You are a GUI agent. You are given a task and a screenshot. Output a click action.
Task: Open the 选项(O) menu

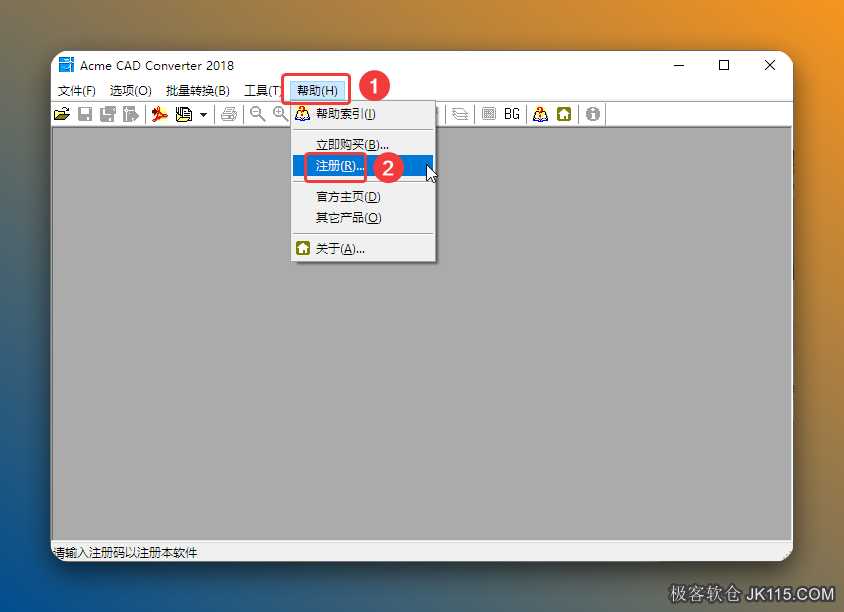(x=131, y=90)
